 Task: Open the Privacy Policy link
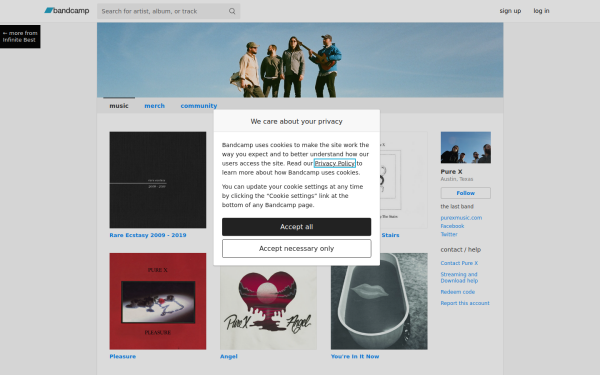pyautogui.click(x=334, y=163)
